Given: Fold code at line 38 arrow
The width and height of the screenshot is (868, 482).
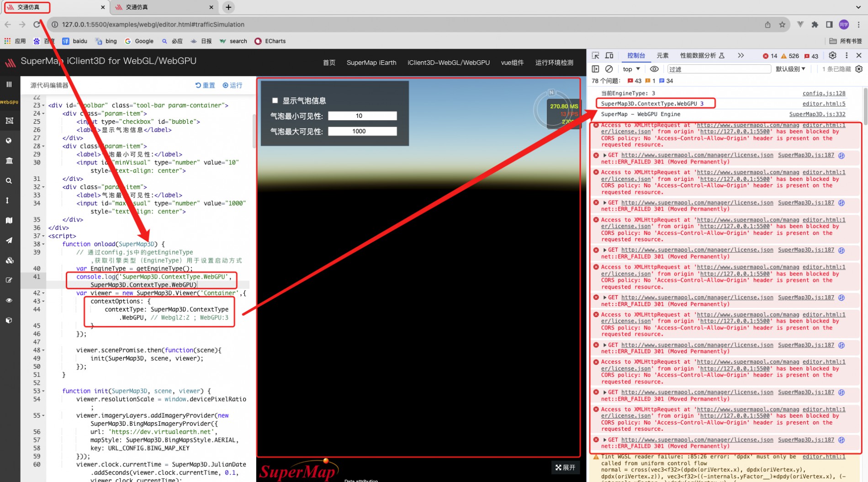Looking at the screenshot, I should 43,244.
